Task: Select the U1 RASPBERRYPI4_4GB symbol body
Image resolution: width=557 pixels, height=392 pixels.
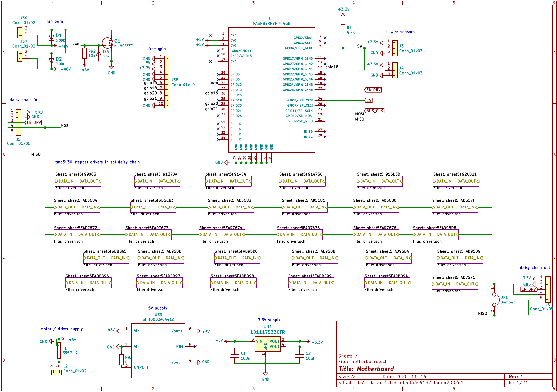Action: click(272, 89)
